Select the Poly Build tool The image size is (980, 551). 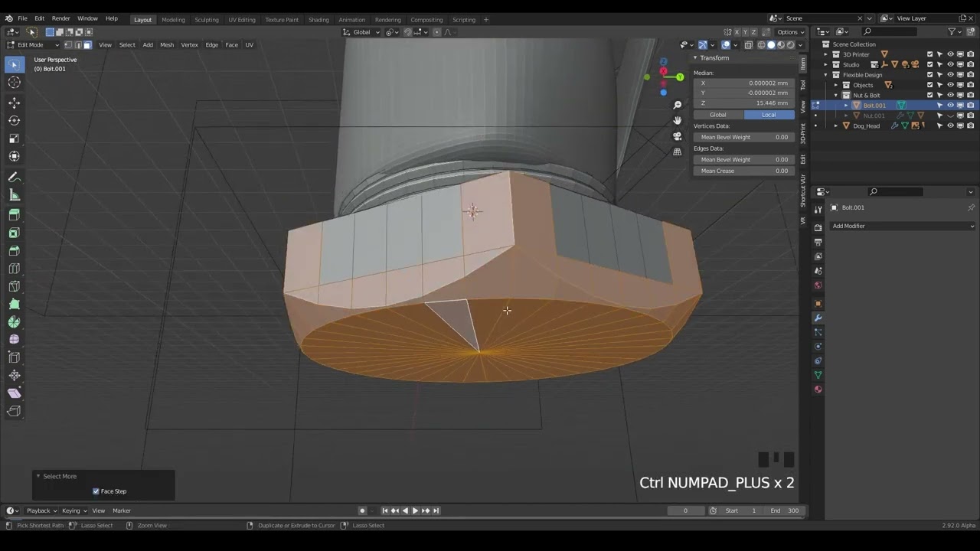[15, 304]
